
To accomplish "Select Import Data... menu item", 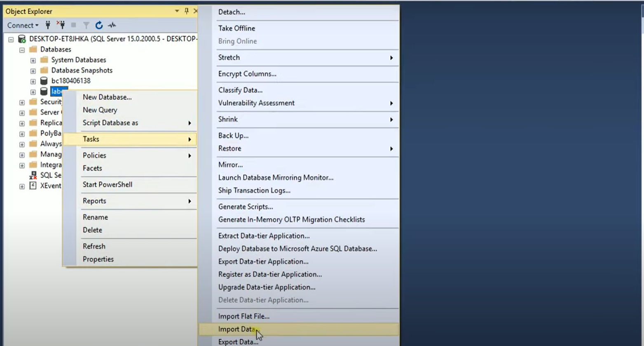I will (x=299, y=329).
